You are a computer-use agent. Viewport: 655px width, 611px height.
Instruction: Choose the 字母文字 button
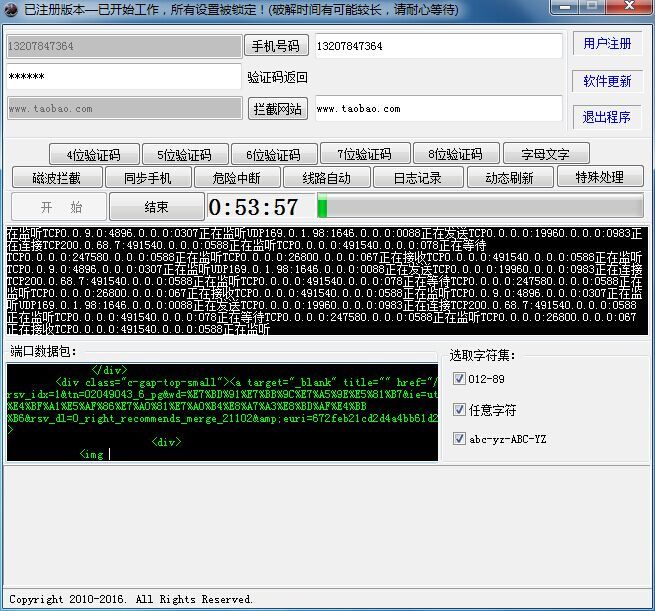click(x=547, y=154)
